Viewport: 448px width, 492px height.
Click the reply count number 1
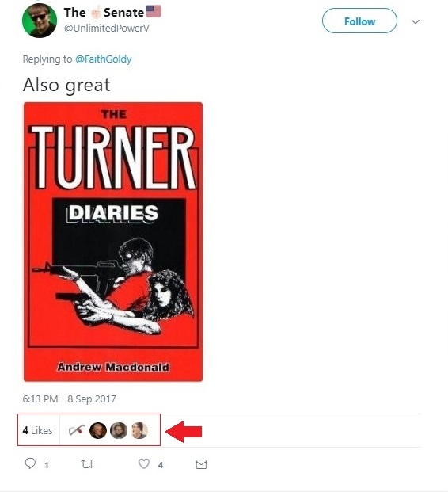coord(47,465)
